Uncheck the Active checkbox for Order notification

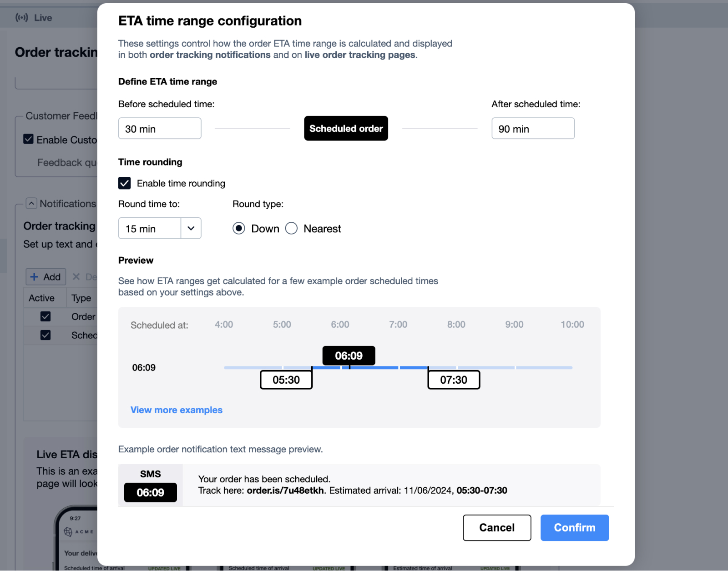coord(45,316)
